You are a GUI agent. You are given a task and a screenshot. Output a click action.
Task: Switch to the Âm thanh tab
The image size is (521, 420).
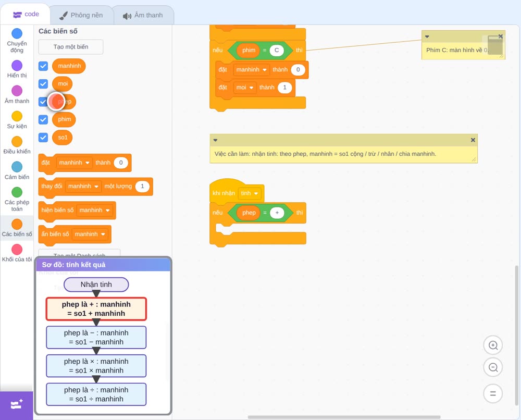point(143,15)
